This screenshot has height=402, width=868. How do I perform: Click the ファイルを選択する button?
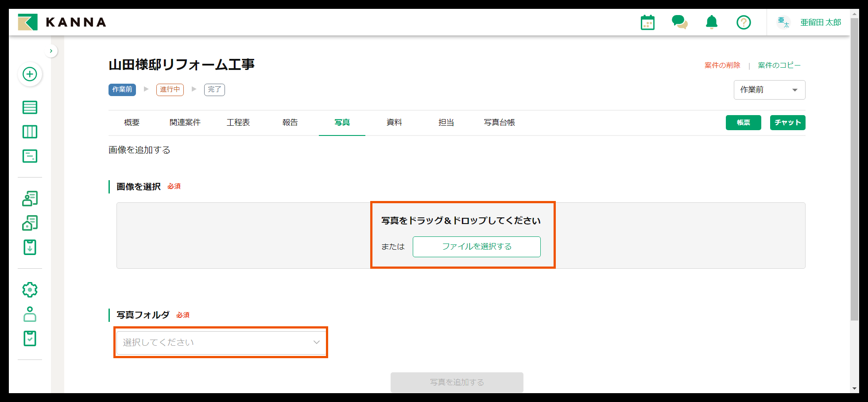pyautogui.click(x=476, y=247)
